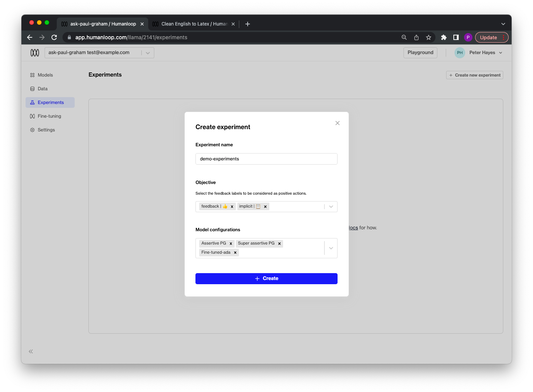533x392 pixels.
Task: Bookmark page with the star icon
Action: 429,37
